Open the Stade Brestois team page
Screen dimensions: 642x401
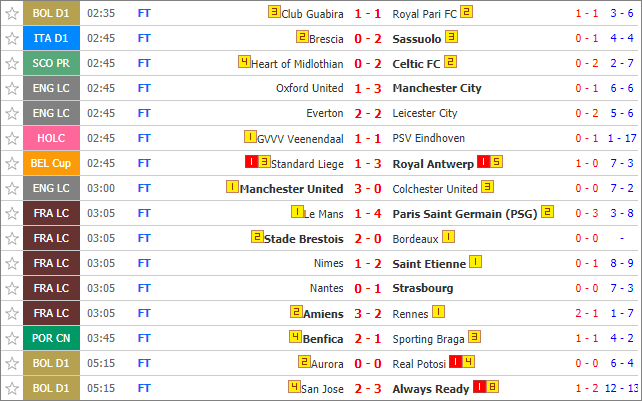303,239
